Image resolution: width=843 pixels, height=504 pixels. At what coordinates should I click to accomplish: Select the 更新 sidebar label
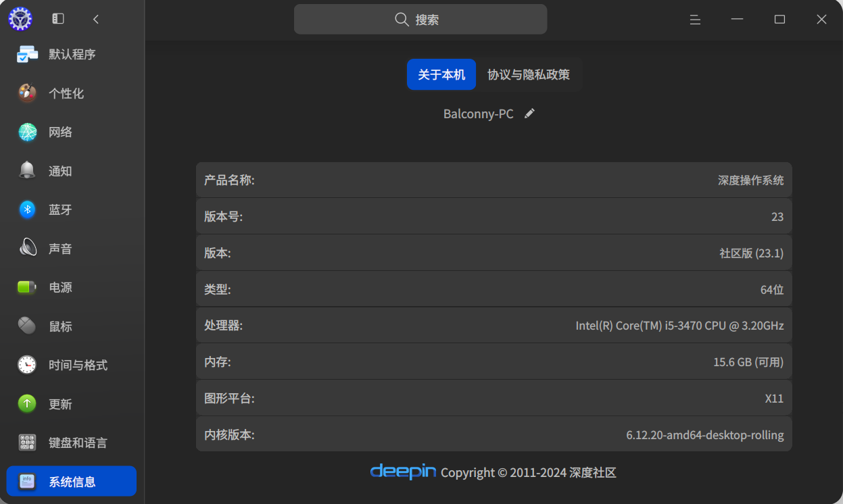point(60,404)
